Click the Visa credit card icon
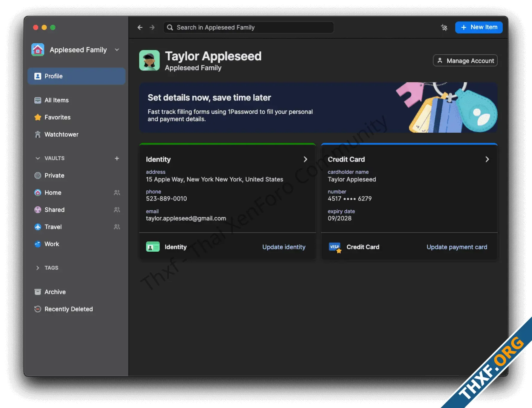532x408 pixels. 335,247
